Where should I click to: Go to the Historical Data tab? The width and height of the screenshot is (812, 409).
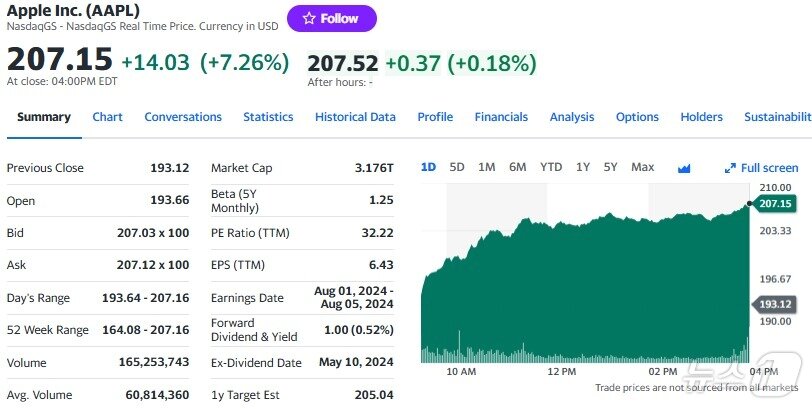(x=355, y=117)
